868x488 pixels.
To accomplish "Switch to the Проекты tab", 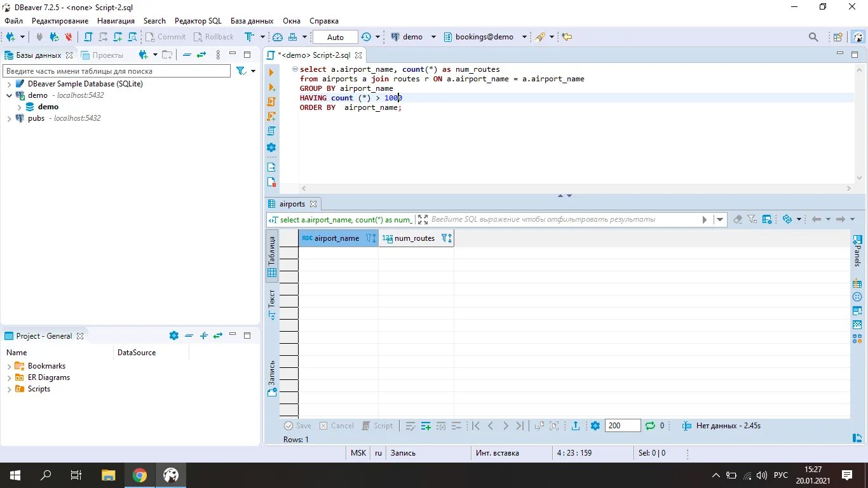I will (102, 55).
